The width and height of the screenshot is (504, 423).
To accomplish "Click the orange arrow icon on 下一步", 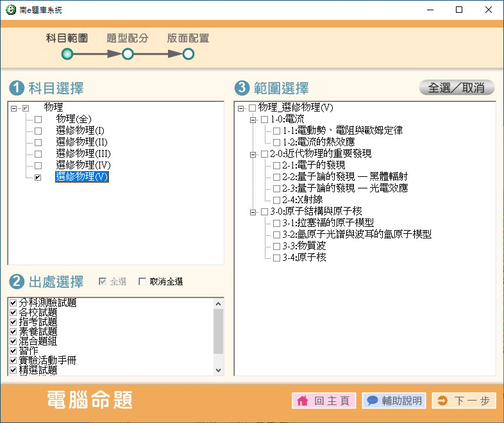I will pyautogui.click(x=442, y=401).
